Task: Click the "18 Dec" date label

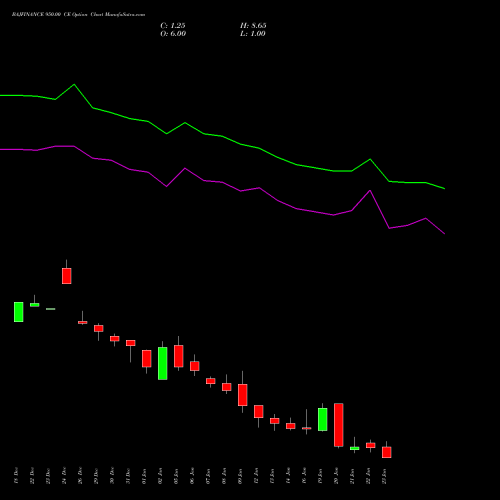Action: pos(16,476)
